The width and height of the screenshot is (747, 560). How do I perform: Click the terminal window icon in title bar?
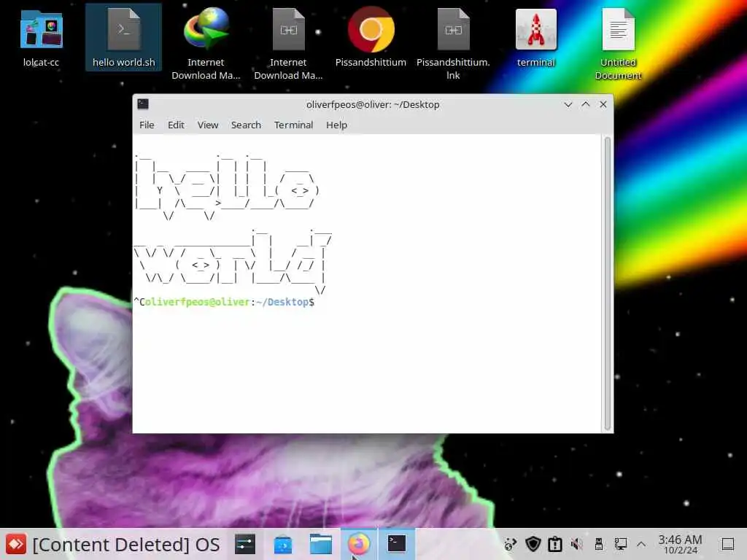coord(143,104)
